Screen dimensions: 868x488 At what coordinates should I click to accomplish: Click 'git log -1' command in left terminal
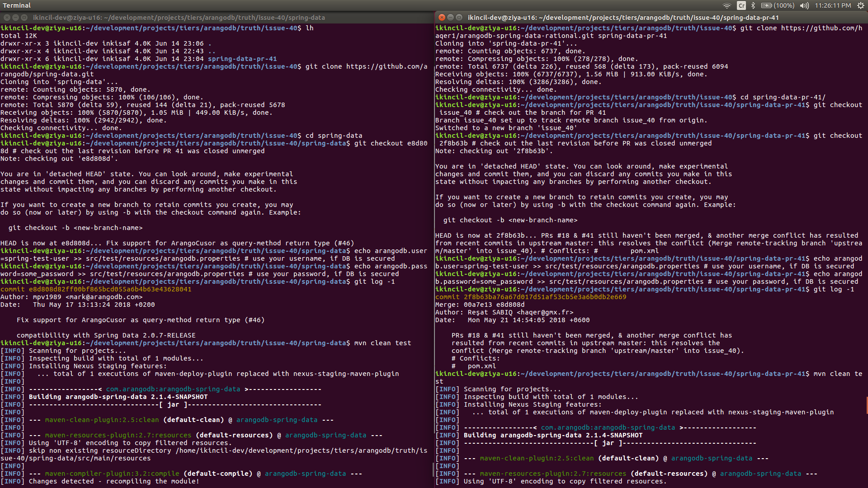tap(375, 282)
